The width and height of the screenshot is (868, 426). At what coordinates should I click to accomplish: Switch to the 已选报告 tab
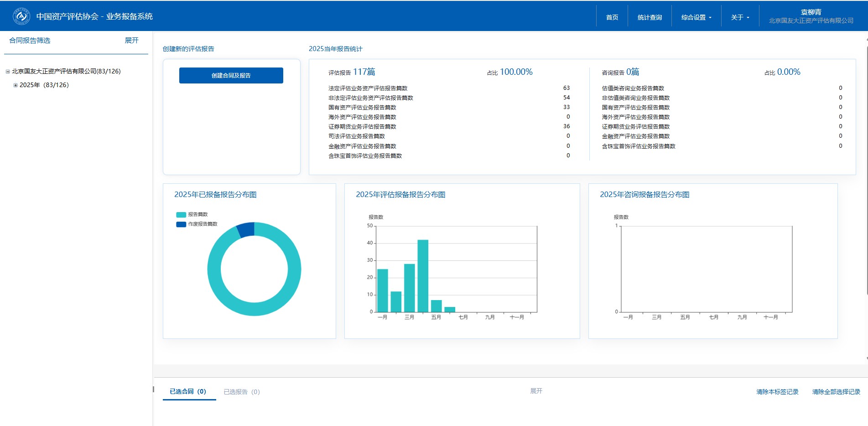[x=241, y=392]
